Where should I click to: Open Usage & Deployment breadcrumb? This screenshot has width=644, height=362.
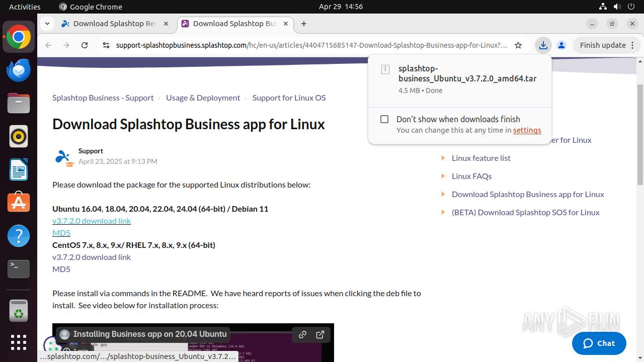tap(203, 98)
